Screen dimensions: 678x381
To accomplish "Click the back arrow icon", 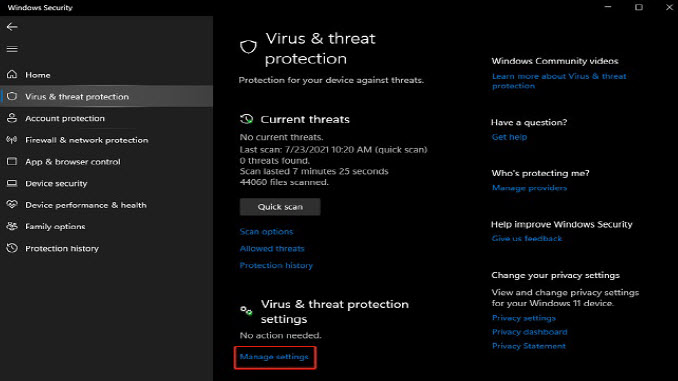I will [12, 27].
